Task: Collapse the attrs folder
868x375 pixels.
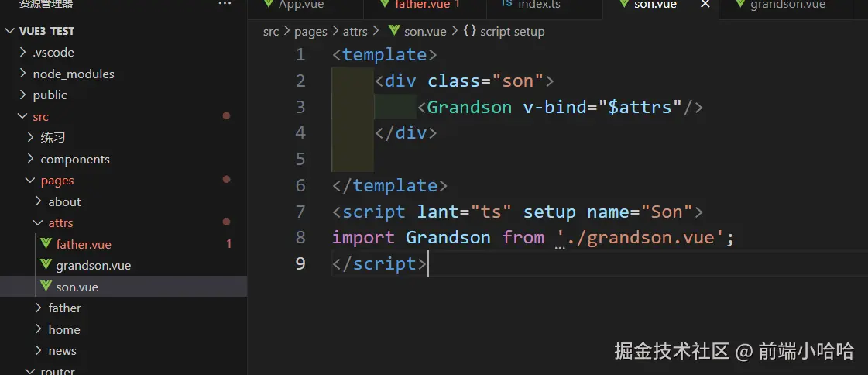Action: point(38,222)
